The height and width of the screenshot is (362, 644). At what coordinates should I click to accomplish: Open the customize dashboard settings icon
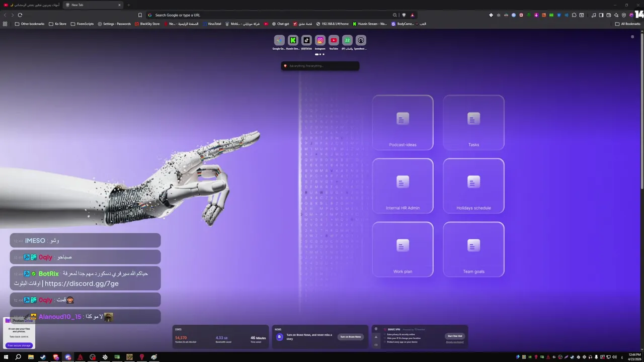coord(632,37)
